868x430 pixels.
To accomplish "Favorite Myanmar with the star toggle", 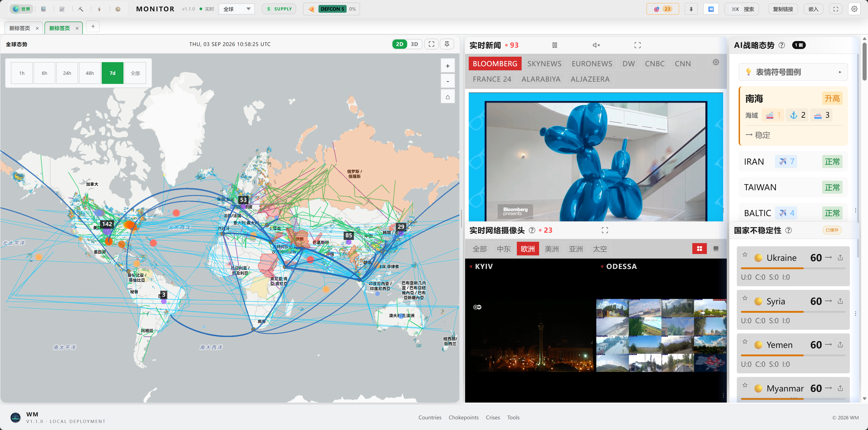I will click(x=745, y=385).
